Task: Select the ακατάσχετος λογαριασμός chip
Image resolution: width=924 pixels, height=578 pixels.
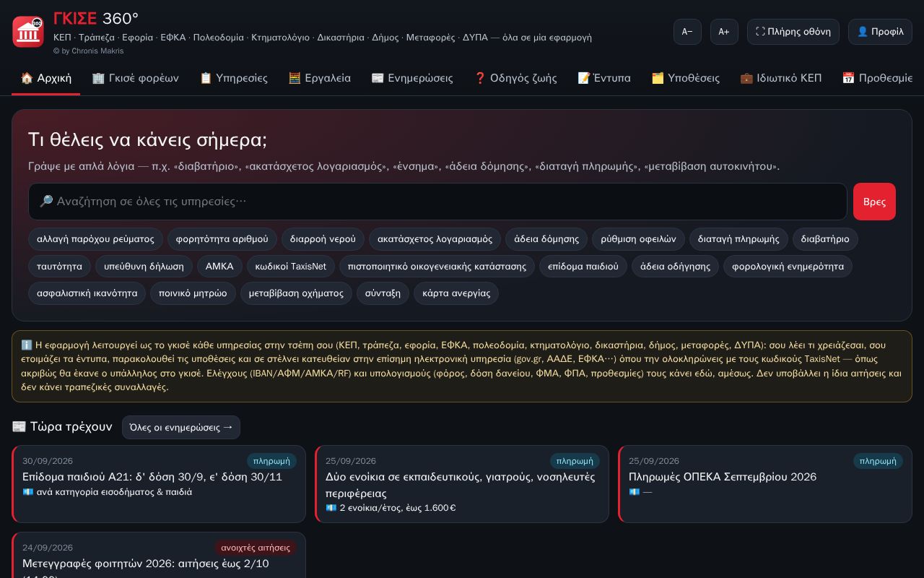Action: point(435,239)
